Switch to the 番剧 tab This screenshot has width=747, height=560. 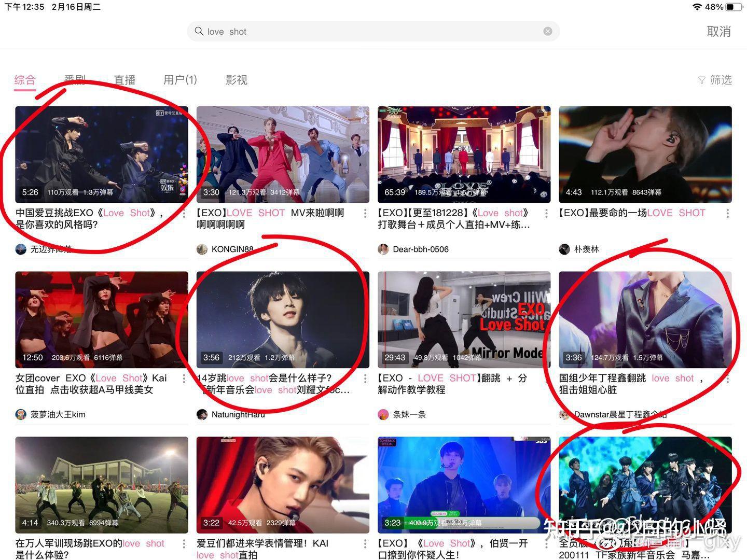click(75, 80)
